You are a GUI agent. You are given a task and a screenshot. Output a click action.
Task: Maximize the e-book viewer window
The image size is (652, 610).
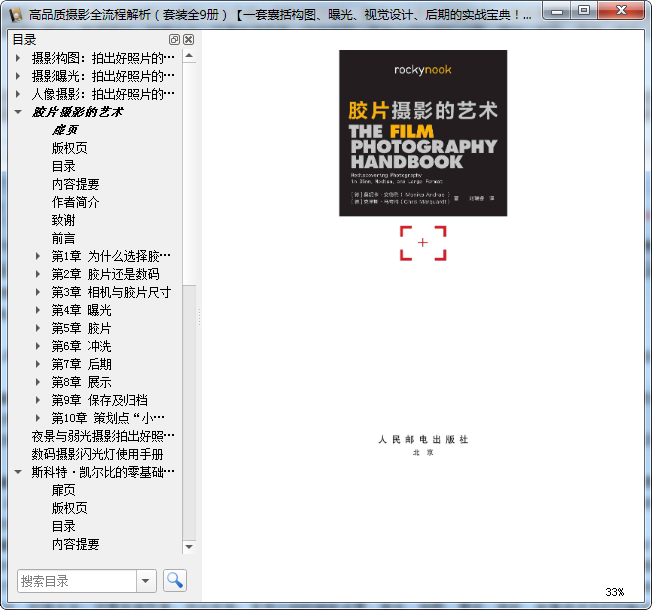pos(584,11)
